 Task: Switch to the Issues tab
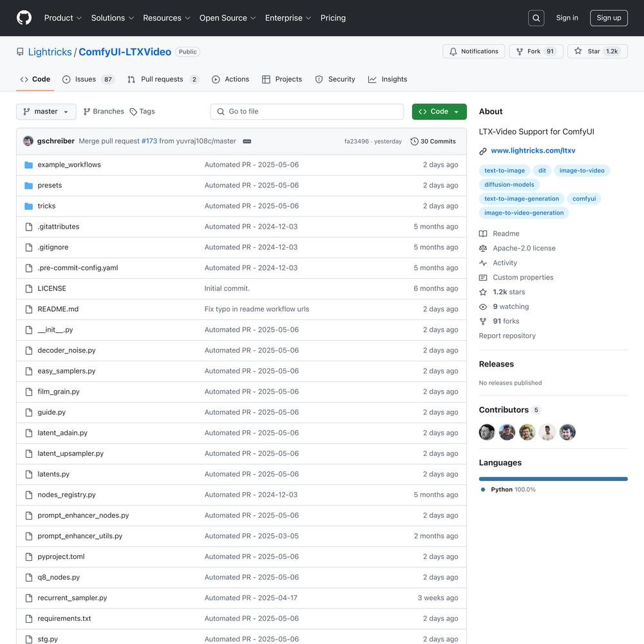tap(88, 79)
